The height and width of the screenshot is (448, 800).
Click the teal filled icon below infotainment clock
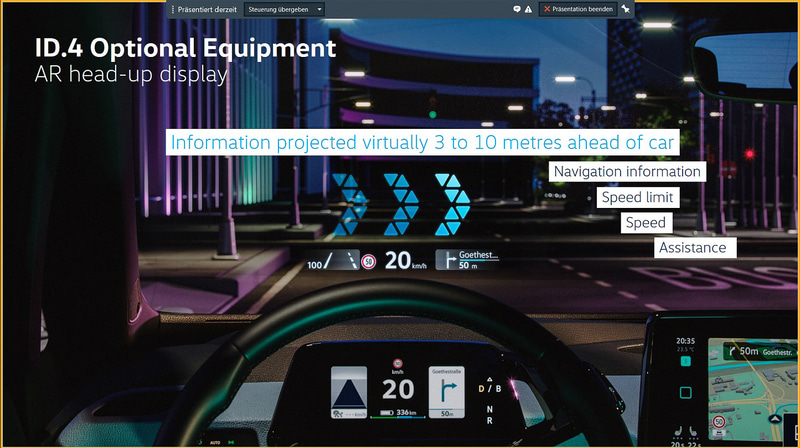[x=685, y=361]
